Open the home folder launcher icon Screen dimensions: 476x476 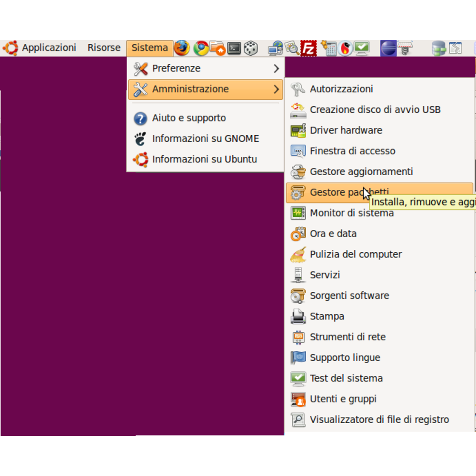pos(217,48)
